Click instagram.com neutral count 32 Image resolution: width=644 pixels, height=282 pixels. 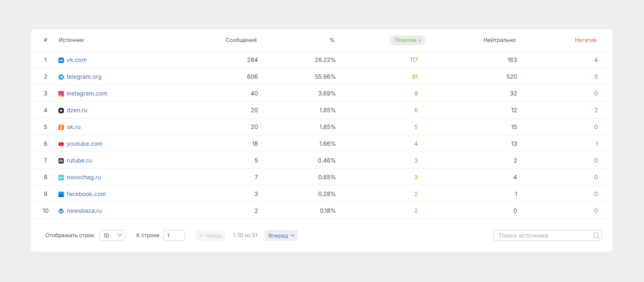(513, 93)
